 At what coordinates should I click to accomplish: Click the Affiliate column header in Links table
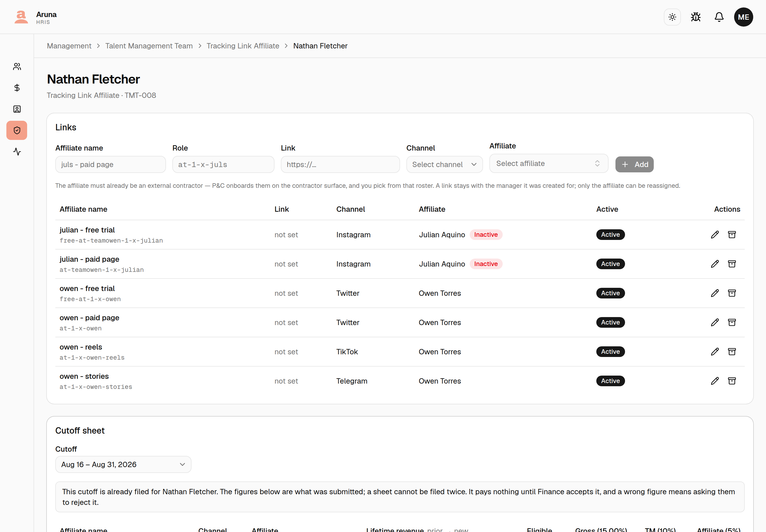pyautogui.click(x=432, y=209)
